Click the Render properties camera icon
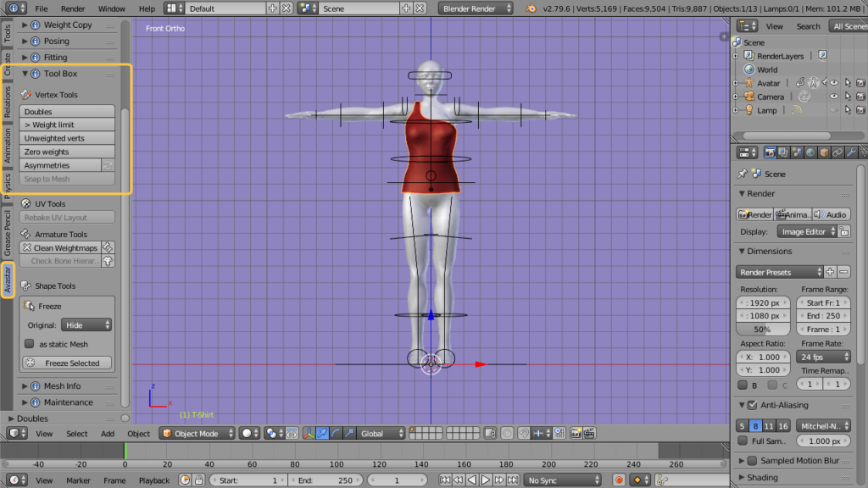Screen dimensions: 868x488 (771, 152)
